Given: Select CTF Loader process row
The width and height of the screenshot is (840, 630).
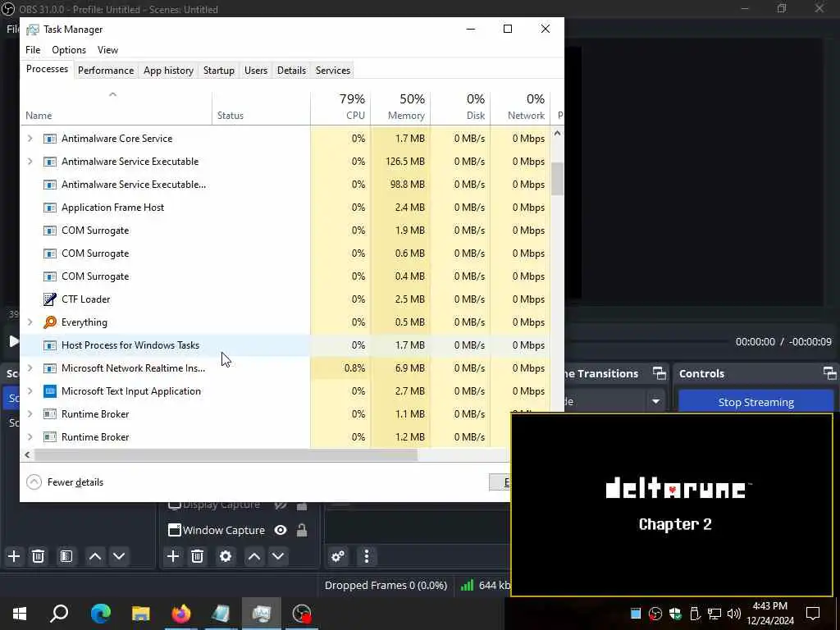Looking at the screenshot, I should 285,299.
